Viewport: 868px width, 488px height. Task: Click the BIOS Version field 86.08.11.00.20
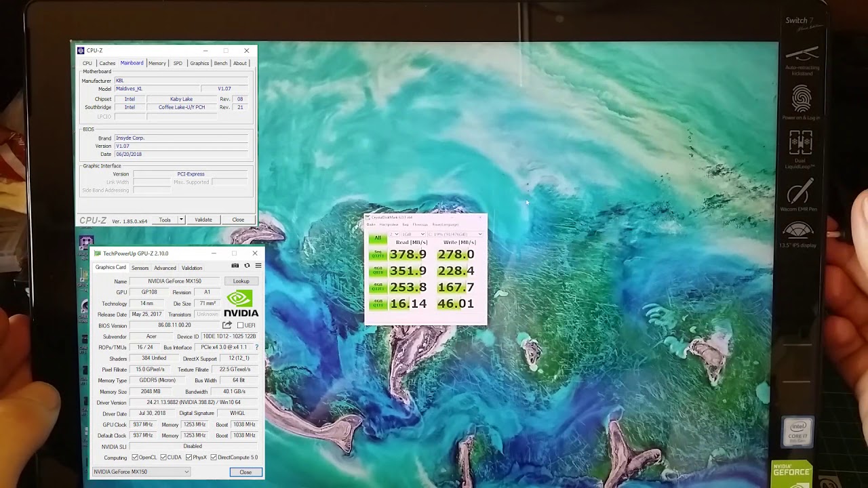(x=174, y=325)
